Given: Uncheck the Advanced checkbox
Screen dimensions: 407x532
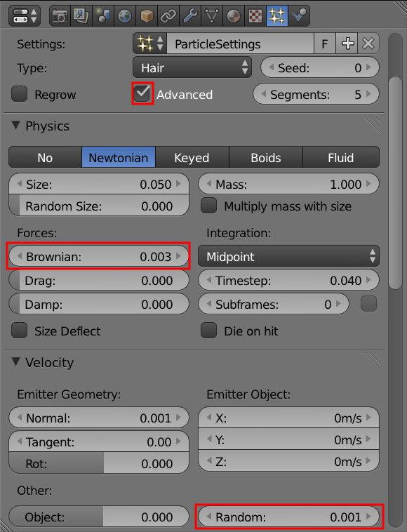Looking at the screenshot, I should [x=142, y=93].
